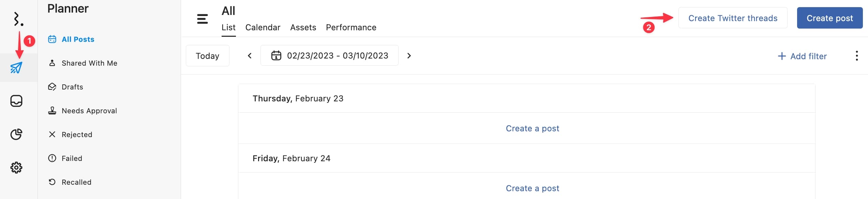868x199 pixels.
Task: Click the app logo at top left
Action: point(18,19)
